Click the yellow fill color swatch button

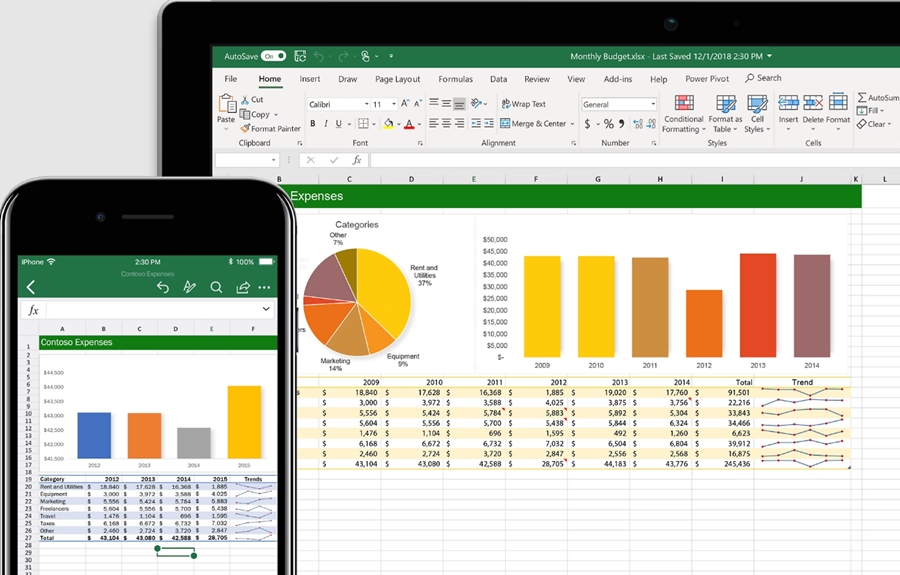click(389, 124)
